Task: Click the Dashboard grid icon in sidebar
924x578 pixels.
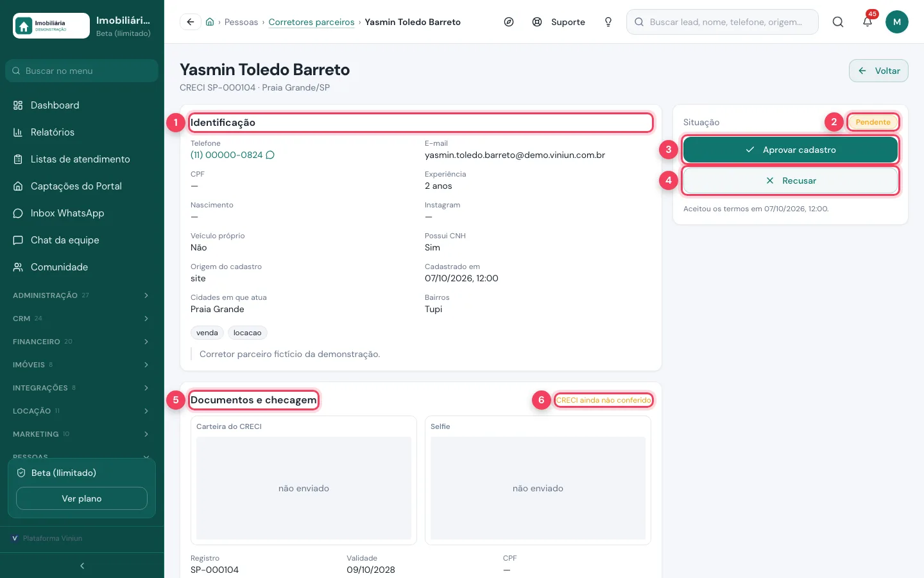Action: (x=18, y=105)
